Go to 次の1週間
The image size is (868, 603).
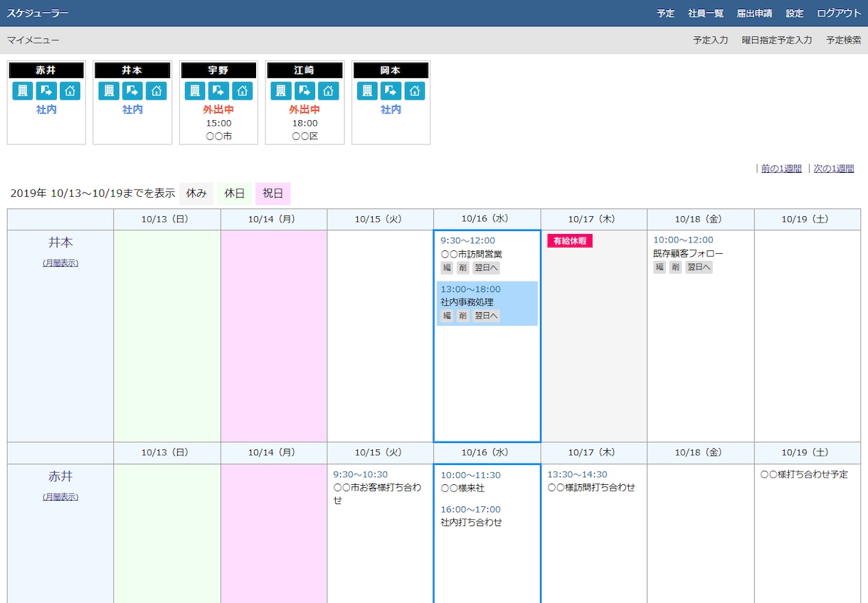[834, 169]
